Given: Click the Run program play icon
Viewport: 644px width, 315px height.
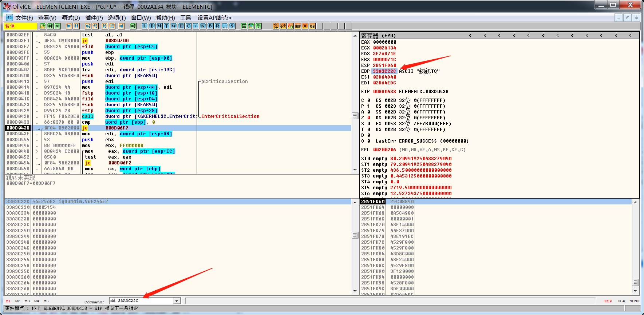Looking at the screenshot, I should (69, 26).
